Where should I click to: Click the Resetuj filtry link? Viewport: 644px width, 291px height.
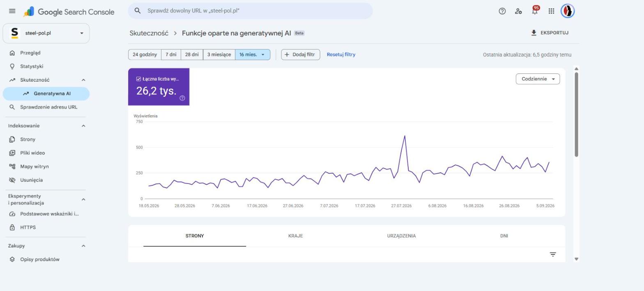(x=341, y=55)
